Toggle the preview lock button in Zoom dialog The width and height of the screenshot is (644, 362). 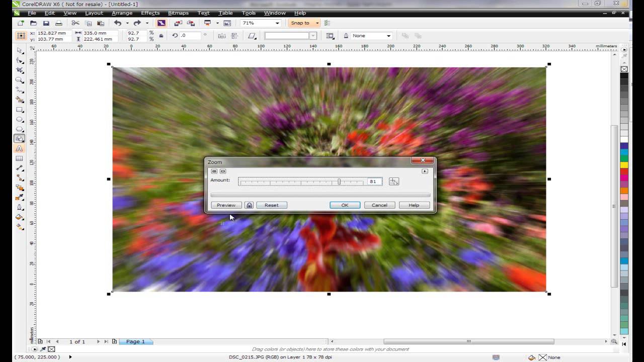click(x=249, y=205)
